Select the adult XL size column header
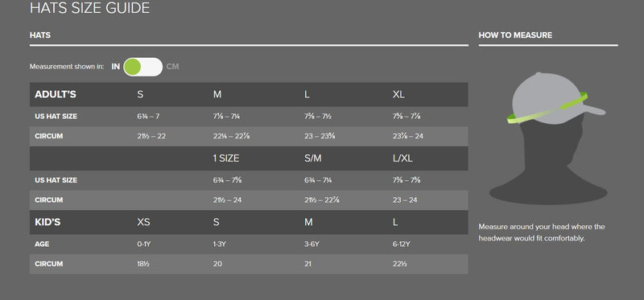 point(398,94)
